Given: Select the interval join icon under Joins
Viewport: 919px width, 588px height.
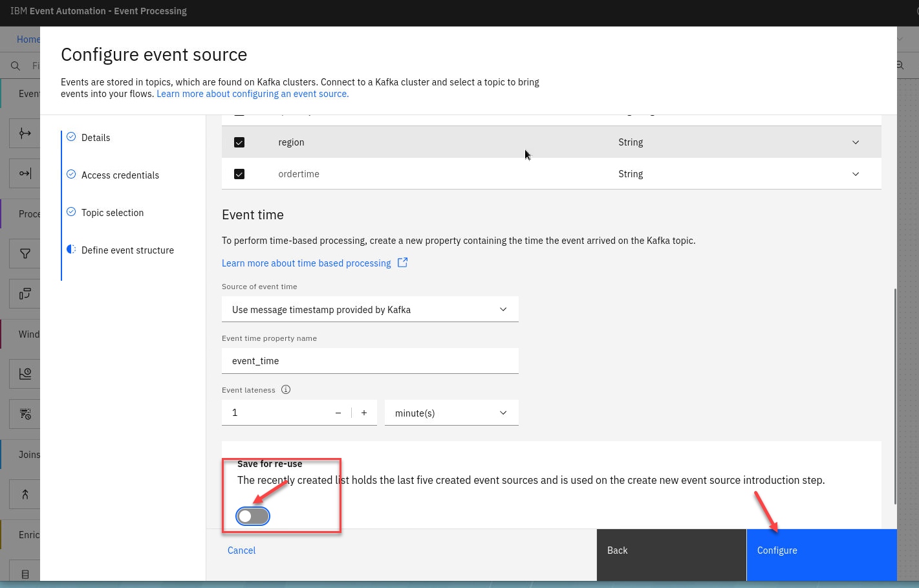Looking at the screenshot, I should (25, 494).
